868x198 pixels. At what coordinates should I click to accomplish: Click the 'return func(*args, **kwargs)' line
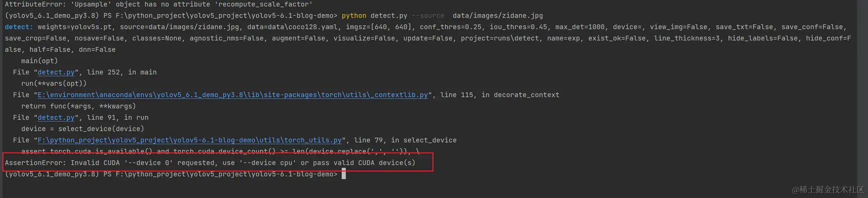point(79,106)
